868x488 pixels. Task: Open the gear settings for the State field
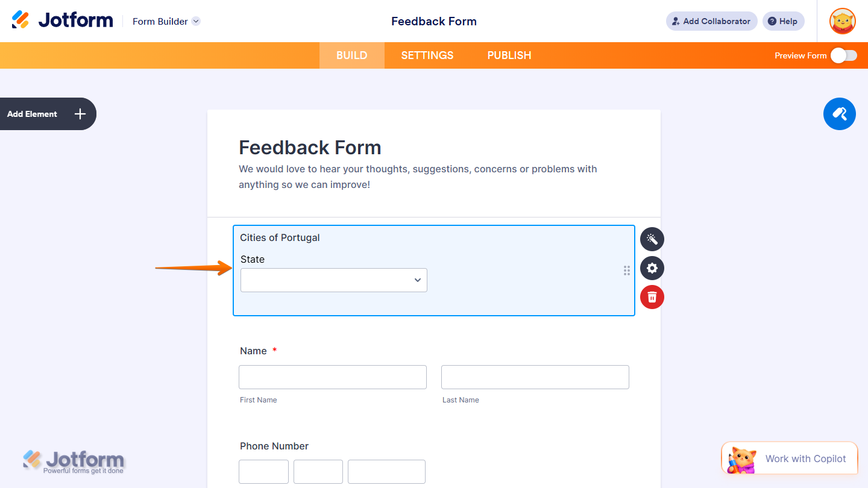(652, 268)
